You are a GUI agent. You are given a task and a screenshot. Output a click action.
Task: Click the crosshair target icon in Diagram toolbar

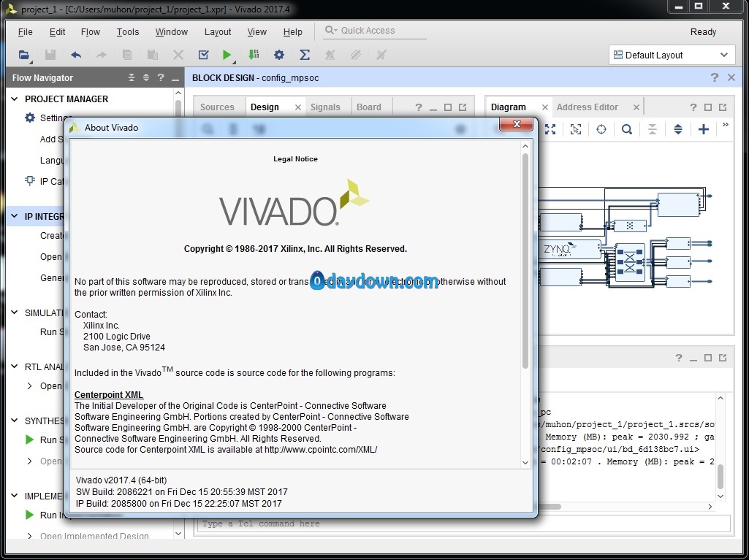601,129
